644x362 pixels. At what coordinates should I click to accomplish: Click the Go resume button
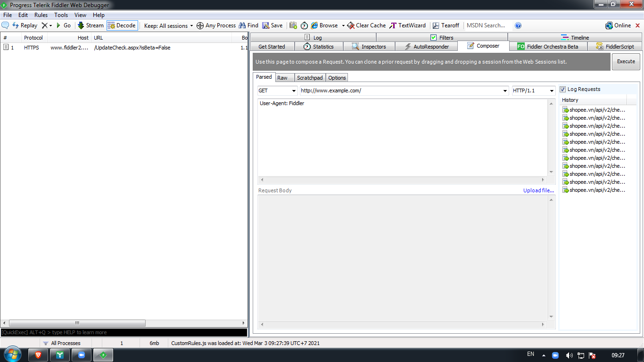[64, 25]
